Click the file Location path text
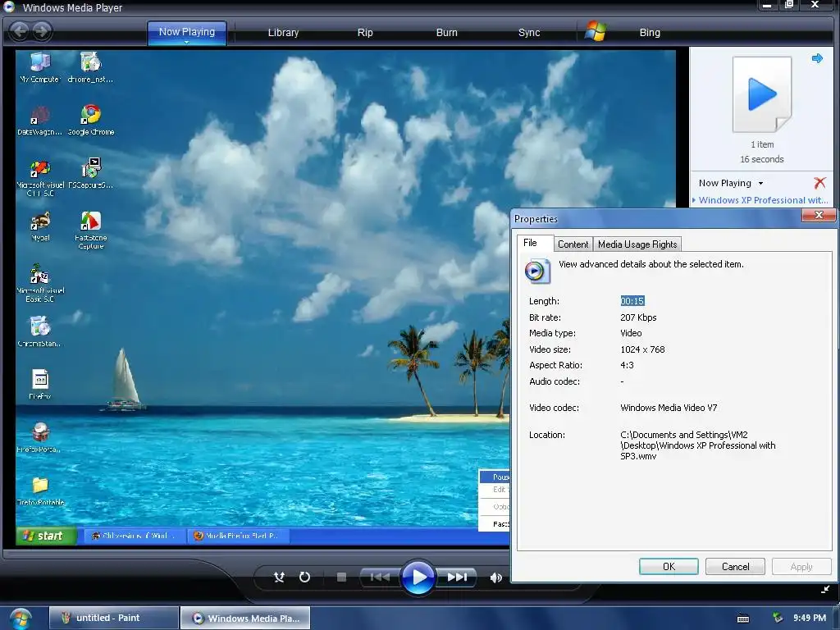This screenshot has width=840, height=630. tap(697, 445)
